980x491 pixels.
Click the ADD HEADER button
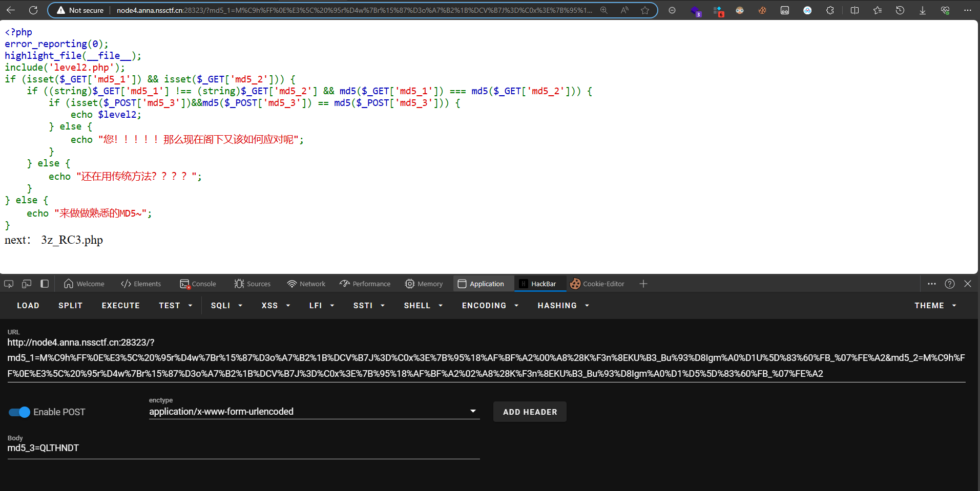coord(530,412)
